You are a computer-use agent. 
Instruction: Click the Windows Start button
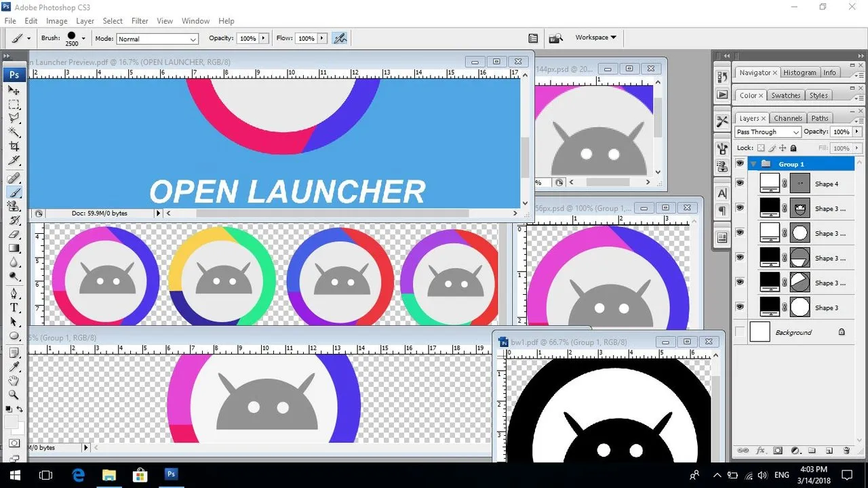(x=15, y=474)
